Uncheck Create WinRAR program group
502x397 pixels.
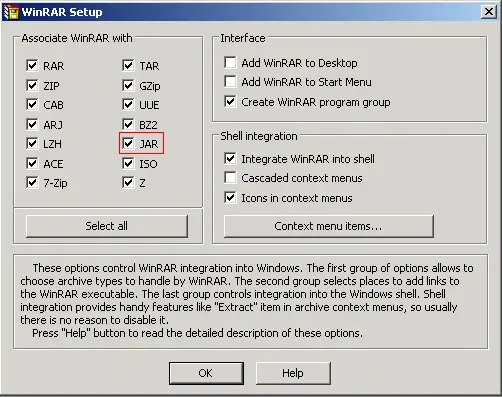pos(230,101)
